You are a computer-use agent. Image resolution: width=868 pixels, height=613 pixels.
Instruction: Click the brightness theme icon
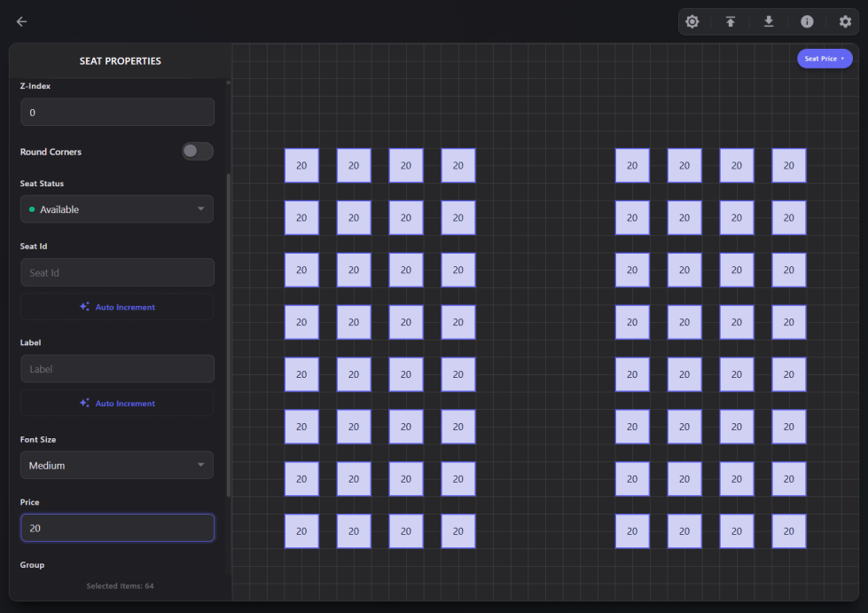tap(692, 22)
